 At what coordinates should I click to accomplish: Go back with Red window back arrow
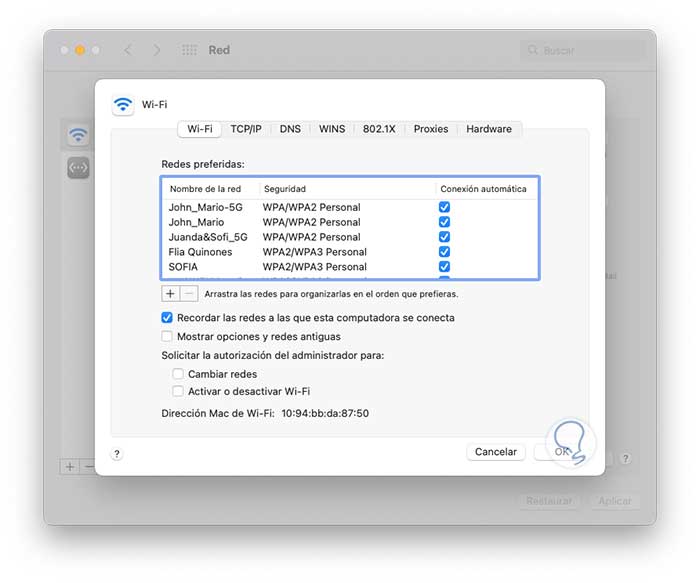click(x=128, y=50)
